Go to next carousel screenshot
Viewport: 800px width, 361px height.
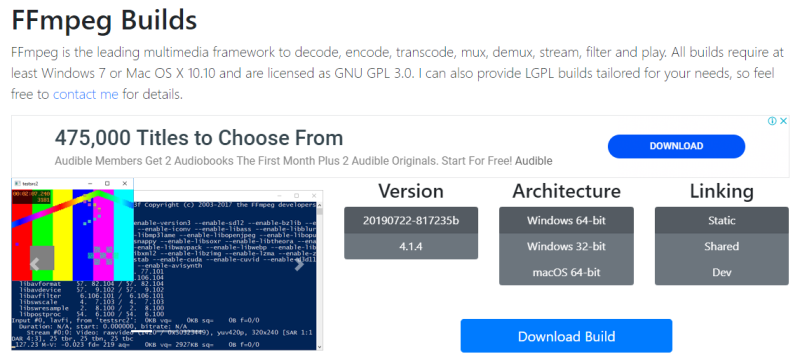pos(299,264)
